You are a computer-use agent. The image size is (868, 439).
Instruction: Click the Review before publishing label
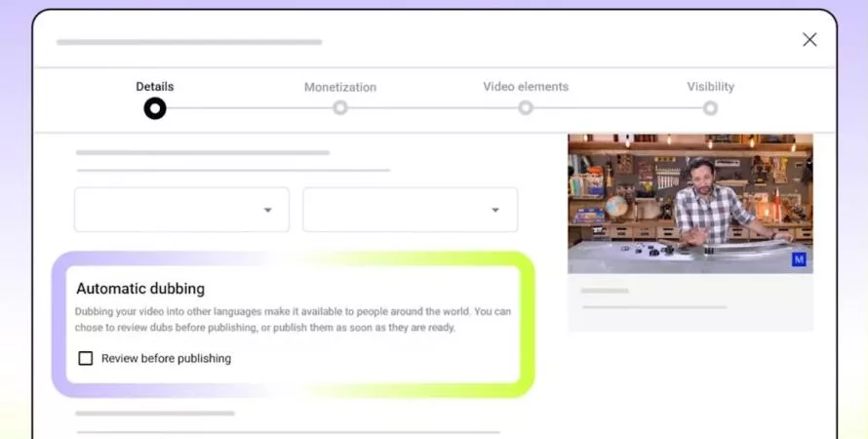tap(166, 358)
